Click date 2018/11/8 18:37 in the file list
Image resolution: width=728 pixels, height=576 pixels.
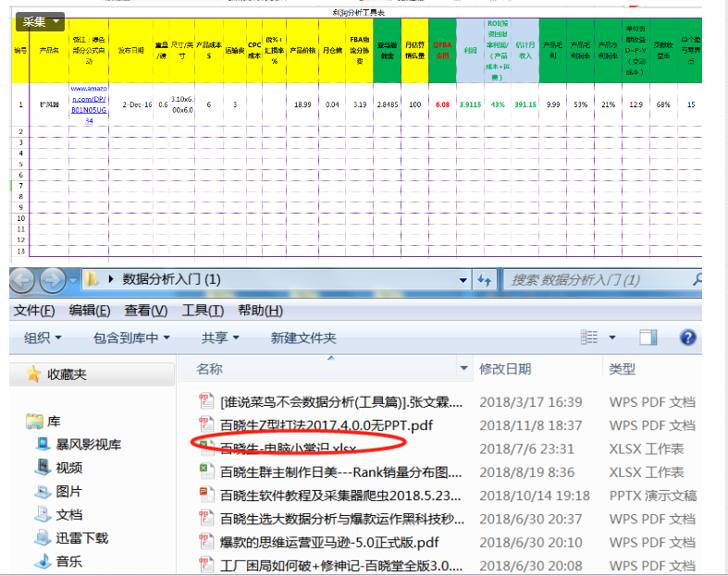pyautogui.click(x=530, y=425)
